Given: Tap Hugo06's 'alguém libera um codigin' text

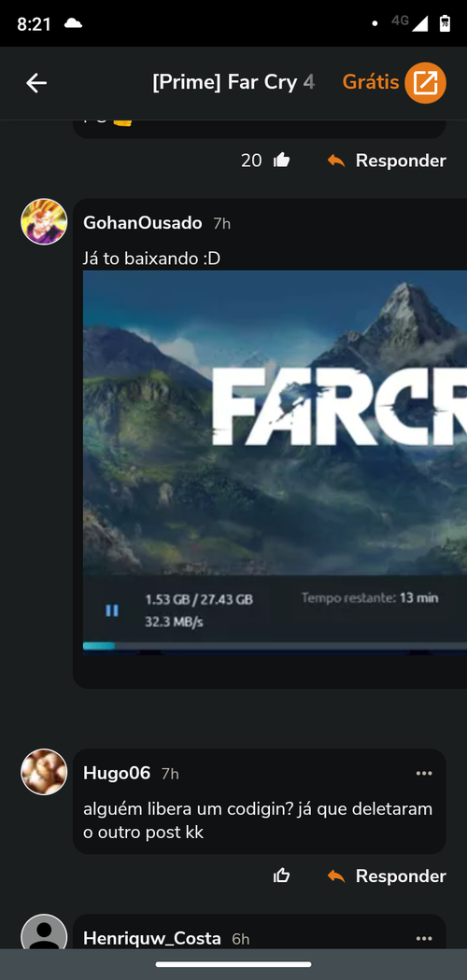Looking at the screenshot, I should (258, 821).
